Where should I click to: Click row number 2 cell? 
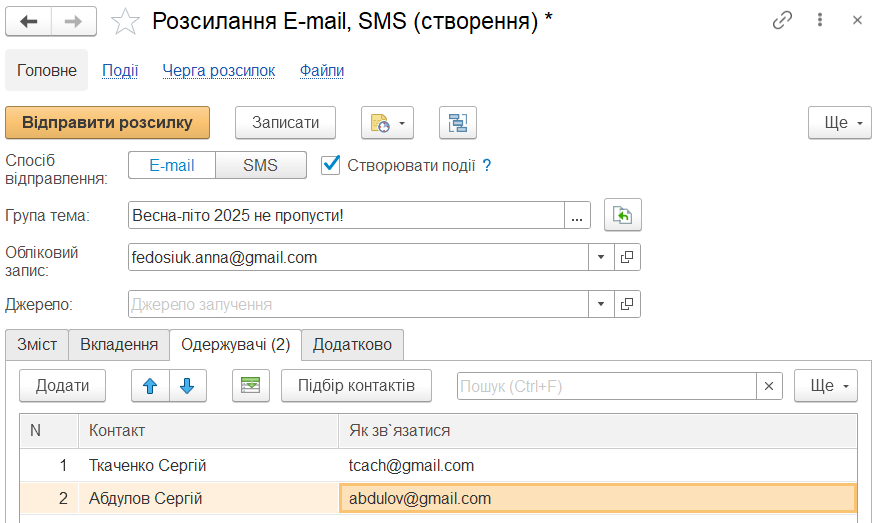tap(49, 498)
